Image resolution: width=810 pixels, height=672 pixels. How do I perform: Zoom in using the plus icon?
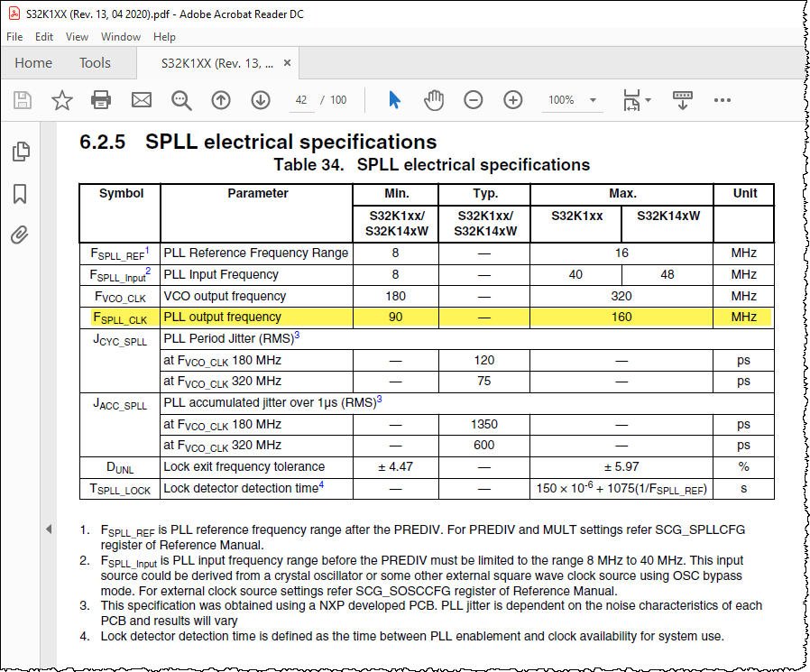point(512,100)
